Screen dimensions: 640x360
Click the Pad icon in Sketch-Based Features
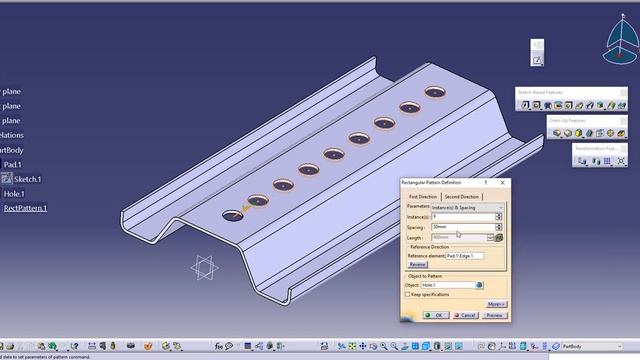tap(525, 105)
